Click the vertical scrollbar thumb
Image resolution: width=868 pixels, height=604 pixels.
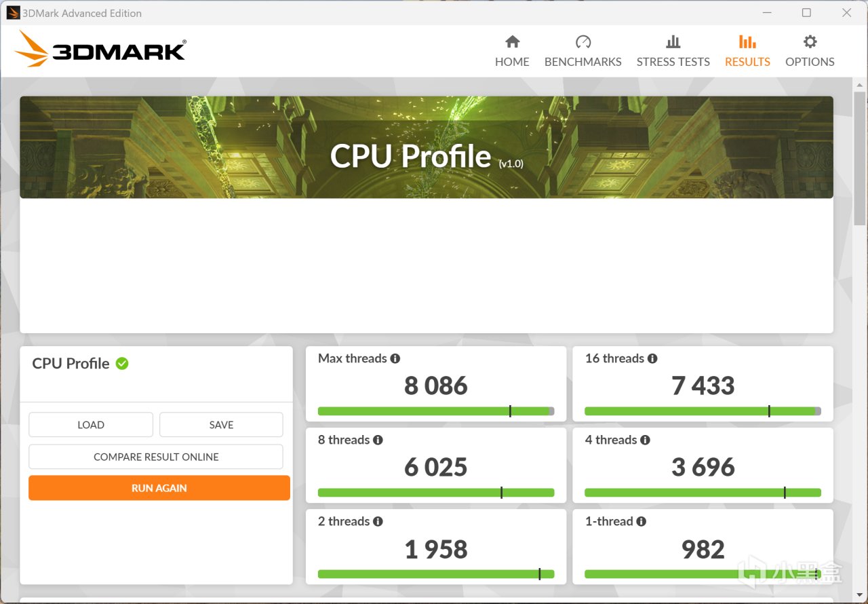click(x=860, y=157)
